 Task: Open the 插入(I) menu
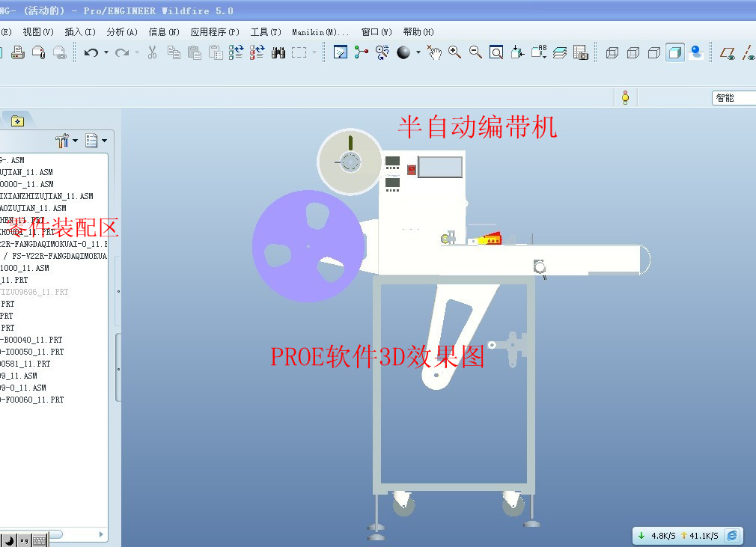80,32
